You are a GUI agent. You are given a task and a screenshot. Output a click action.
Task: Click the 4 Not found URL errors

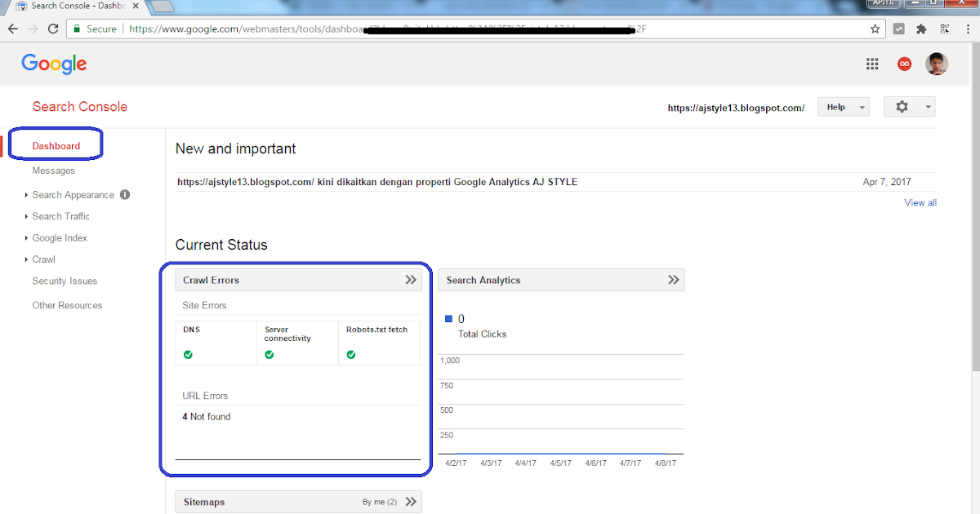[x=207, y=417]
